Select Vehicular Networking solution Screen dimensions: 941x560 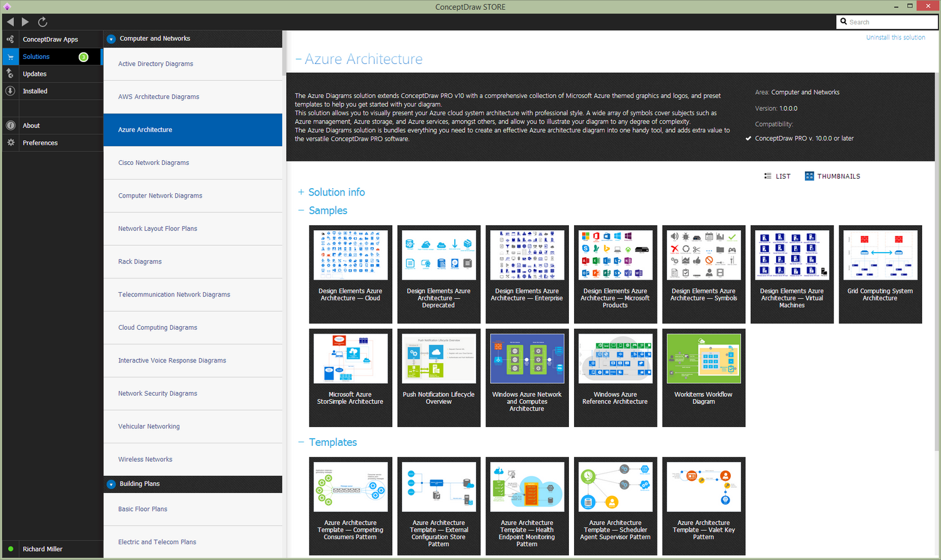click(x=193, y=426)
